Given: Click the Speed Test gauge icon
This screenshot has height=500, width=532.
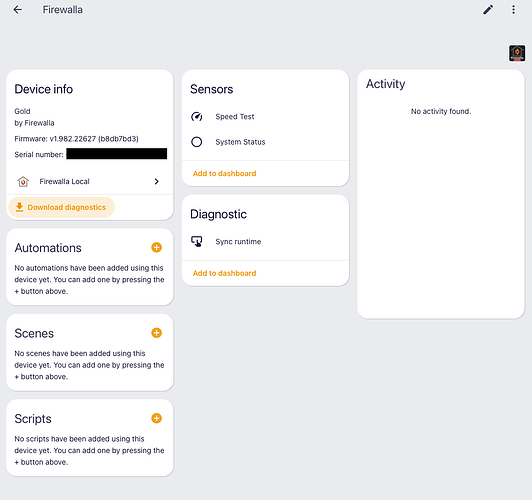Looking at the screenshot, I should click(197, 117).
